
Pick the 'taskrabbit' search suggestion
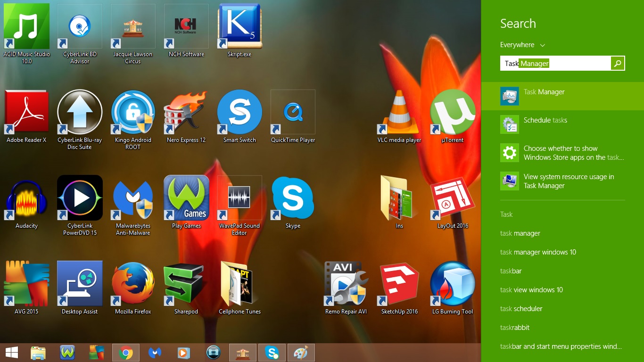[515, 328]
